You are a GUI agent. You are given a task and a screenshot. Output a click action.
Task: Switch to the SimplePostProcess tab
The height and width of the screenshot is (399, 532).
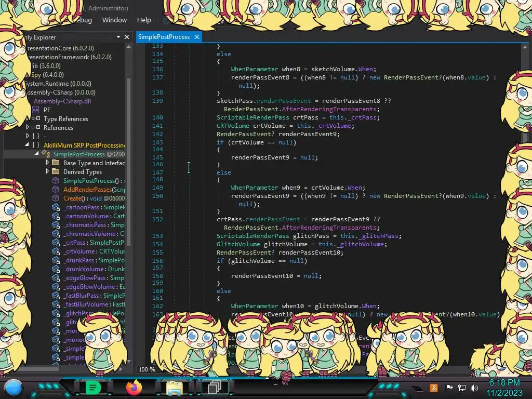[164, 37]
